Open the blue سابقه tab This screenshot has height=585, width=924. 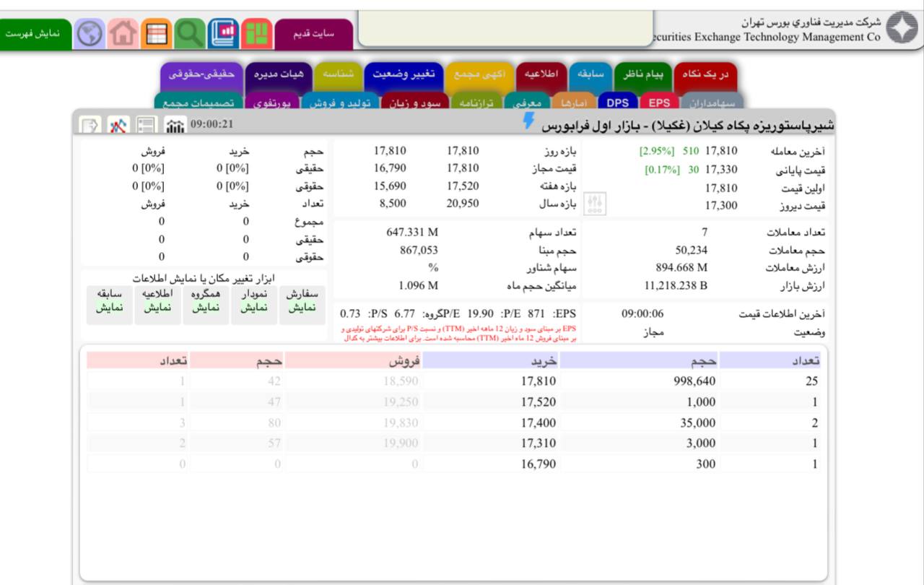590,75
